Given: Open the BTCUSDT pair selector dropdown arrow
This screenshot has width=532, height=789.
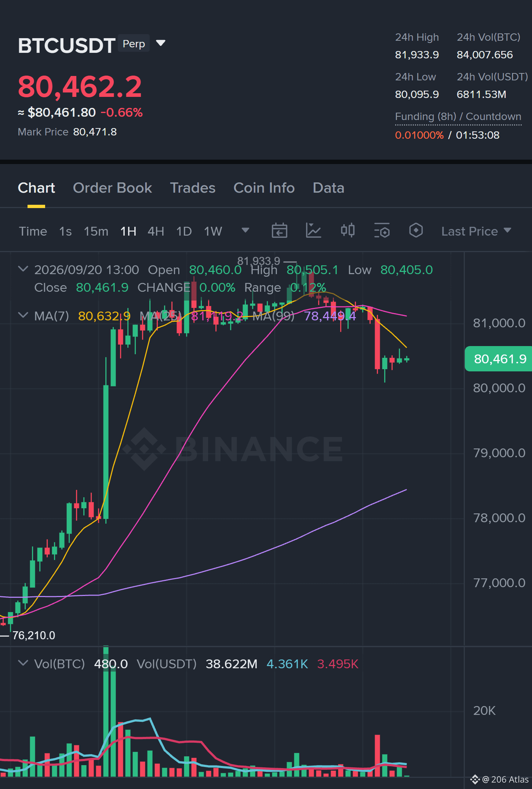Looking at the screenshot, I should [x=161, y=43].
